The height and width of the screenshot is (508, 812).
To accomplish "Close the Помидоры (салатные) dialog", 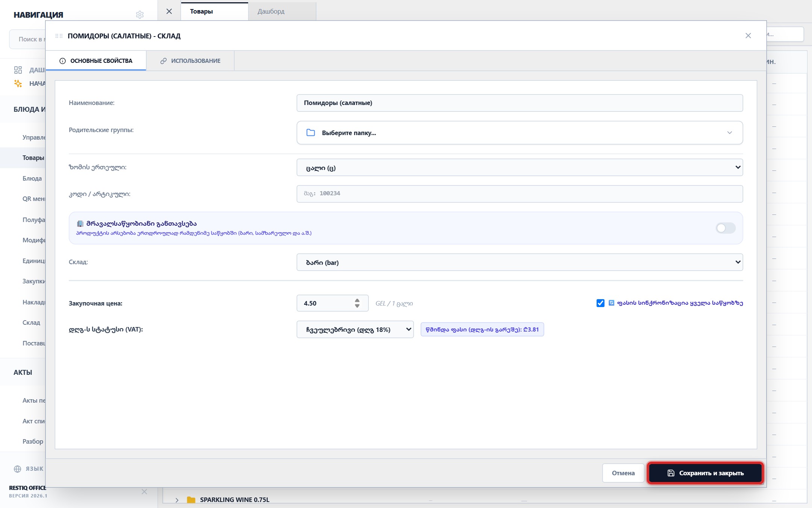I will [x=748, y=36].
